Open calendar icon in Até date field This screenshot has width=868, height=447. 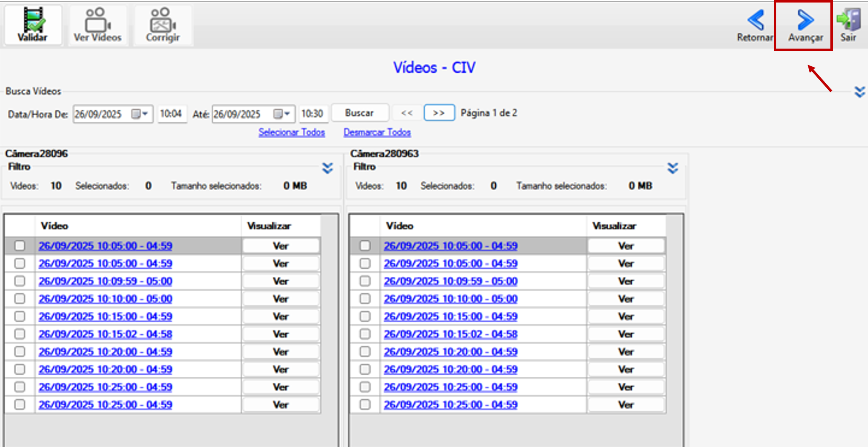coord(278,114)
